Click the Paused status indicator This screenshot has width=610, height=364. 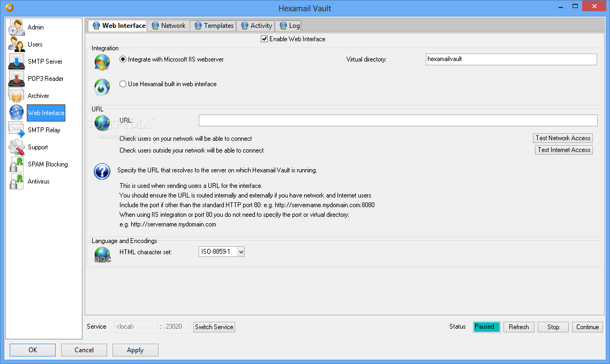point(487,327)
